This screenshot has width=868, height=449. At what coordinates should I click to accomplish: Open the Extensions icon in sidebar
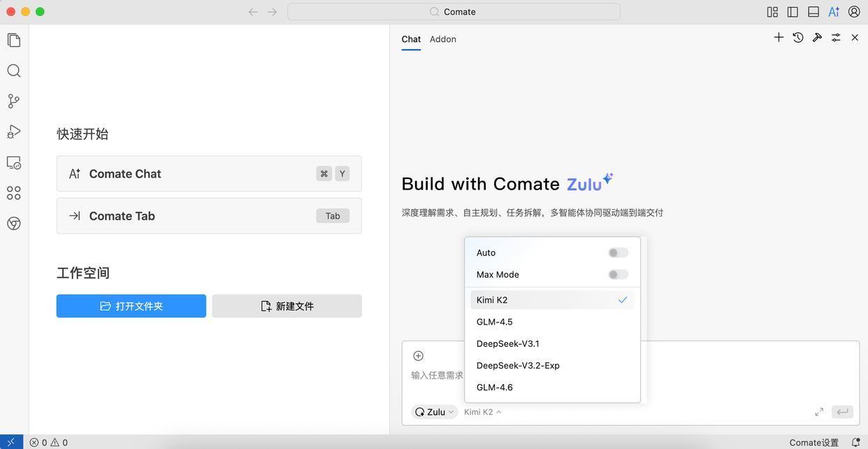(x=14, y=193)
